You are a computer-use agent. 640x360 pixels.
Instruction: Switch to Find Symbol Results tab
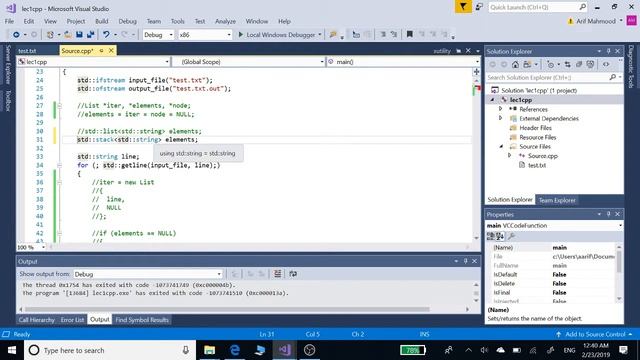click(x=142, y=320)
